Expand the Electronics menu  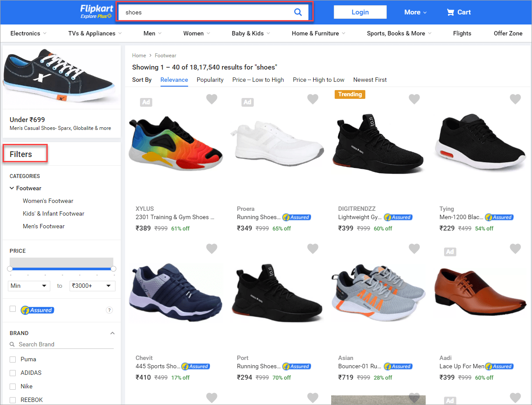click(x=28, y=33)
